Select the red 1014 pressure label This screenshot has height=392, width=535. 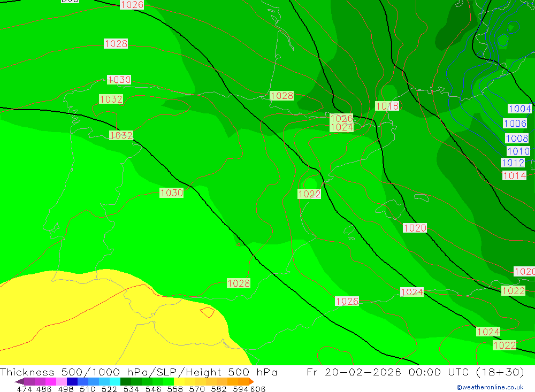pyautogui.click(x=515, y=176)
